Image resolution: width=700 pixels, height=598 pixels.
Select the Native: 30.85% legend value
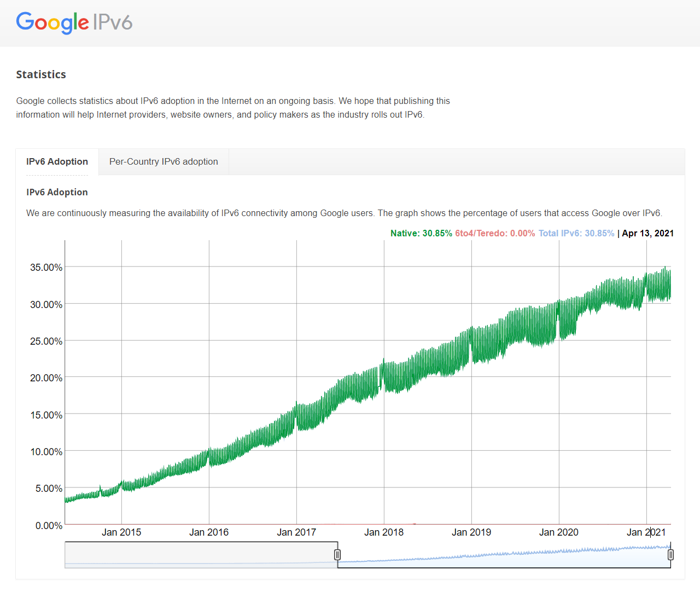421,233
